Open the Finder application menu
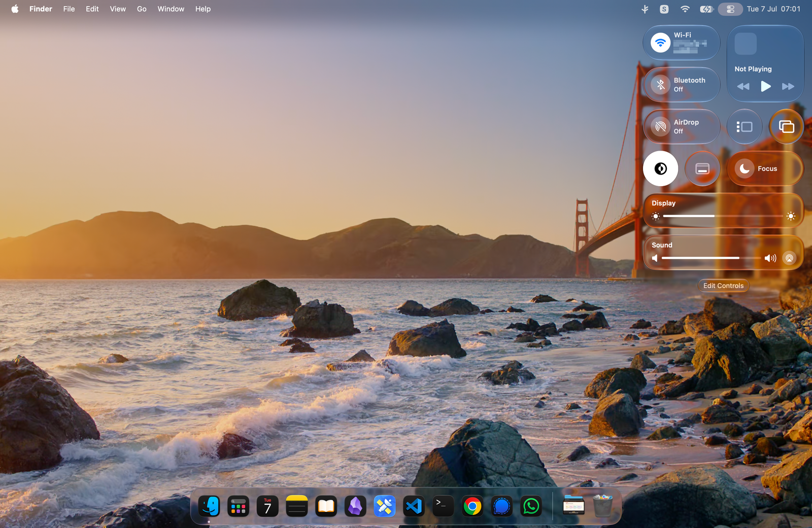The image size is (812, 528). [41, 9]
